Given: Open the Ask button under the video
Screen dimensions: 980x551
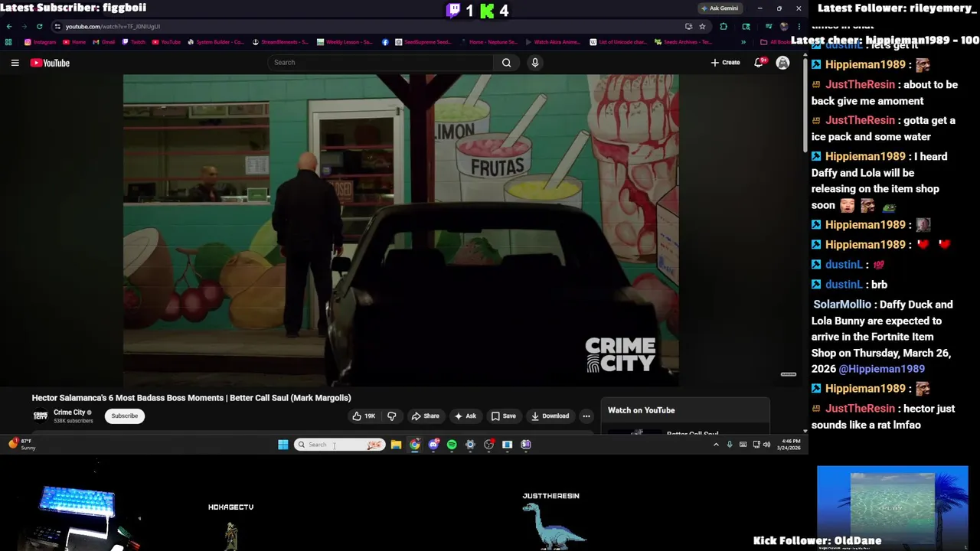Looking at the screenshot, I should point(465,416).
